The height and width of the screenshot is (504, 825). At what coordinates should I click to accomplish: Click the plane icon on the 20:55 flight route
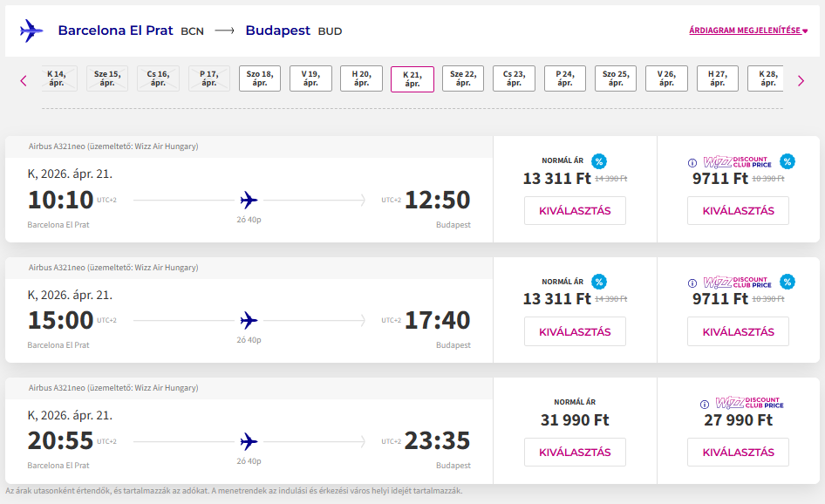coord(249,441)
